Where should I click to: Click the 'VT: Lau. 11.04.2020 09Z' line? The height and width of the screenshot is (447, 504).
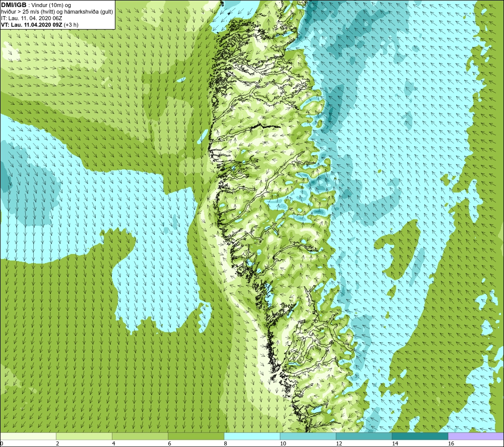tap(32, 25)
